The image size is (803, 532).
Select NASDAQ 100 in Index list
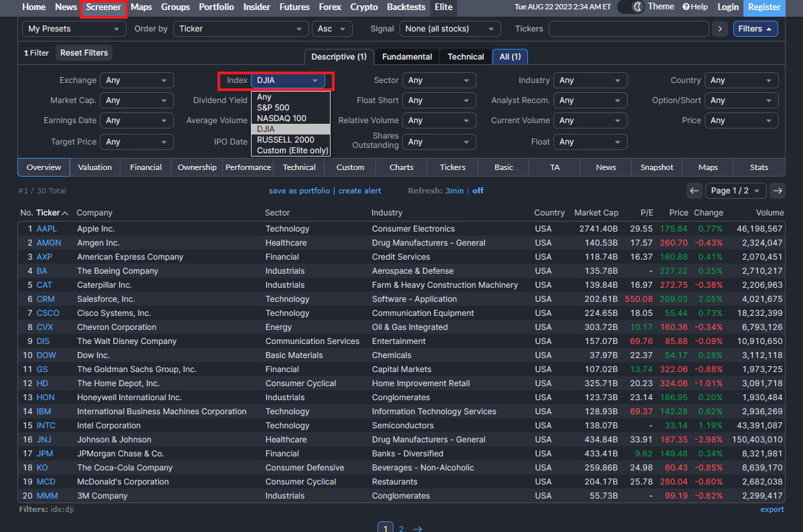tap(290, 118)
